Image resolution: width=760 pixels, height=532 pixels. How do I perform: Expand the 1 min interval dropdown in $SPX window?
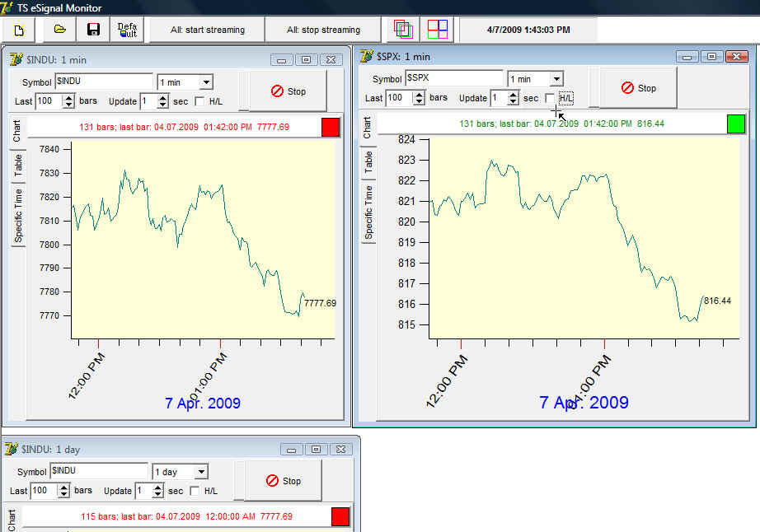pyautogui.click(x=556, y=79)
